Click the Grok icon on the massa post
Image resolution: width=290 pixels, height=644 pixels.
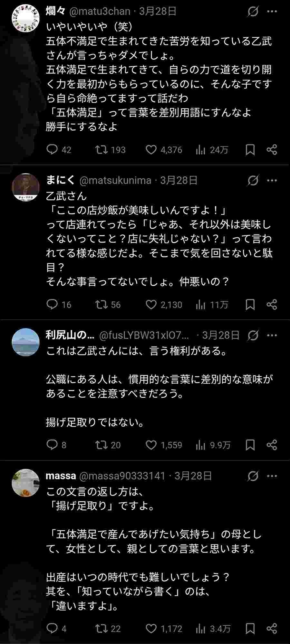pyautogui.click(x=253, y=476)
